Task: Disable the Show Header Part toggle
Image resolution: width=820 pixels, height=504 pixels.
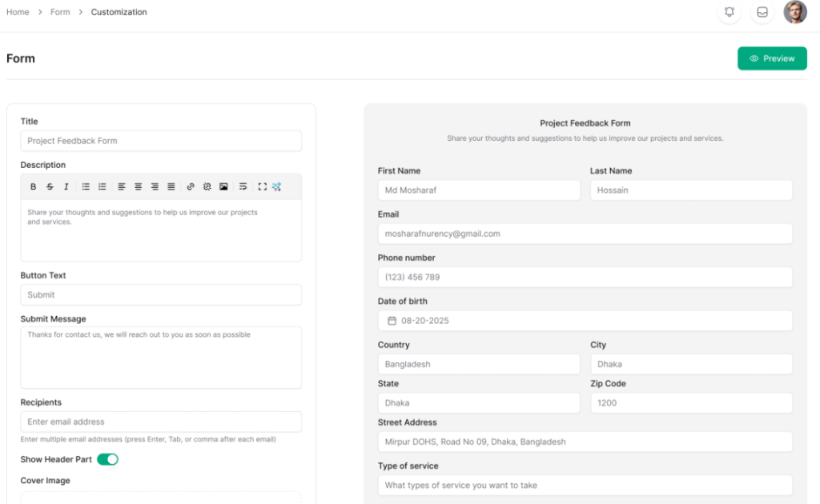Action: coord(107,459)
